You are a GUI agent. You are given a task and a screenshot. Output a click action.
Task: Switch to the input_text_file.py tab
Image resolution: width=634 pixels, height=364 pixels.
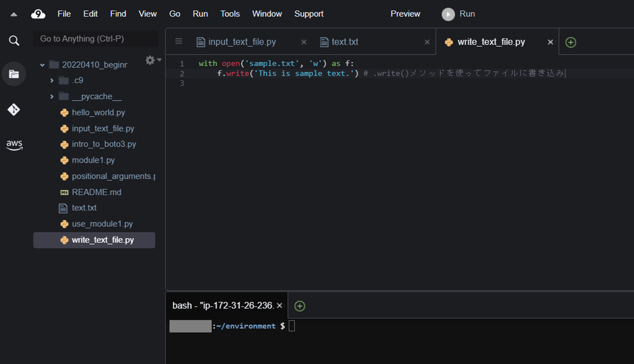pyautogui.click(x=242, y=42)
